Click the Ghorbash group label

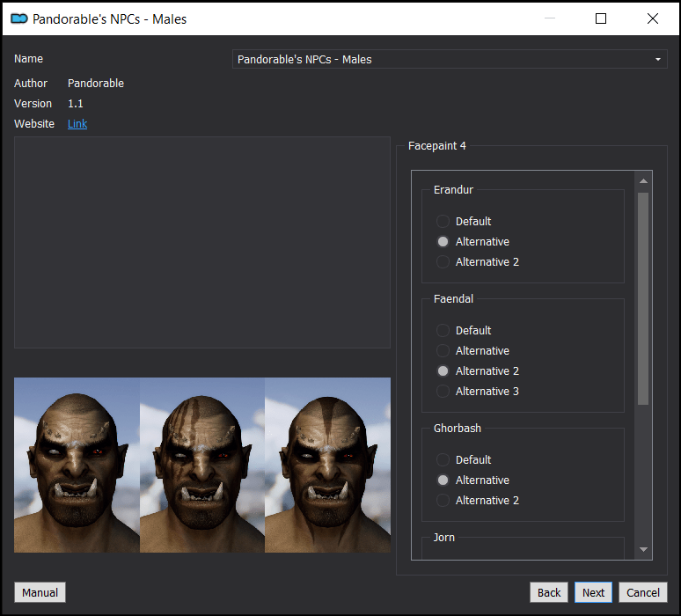(458, 429)
